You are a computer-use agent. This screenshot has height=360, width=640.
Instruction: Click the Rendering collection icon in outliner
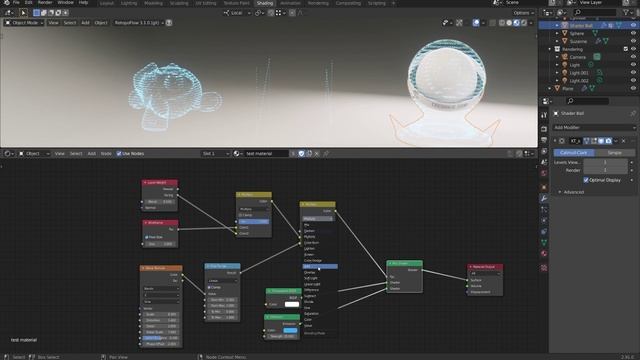[x=558, y=49]
